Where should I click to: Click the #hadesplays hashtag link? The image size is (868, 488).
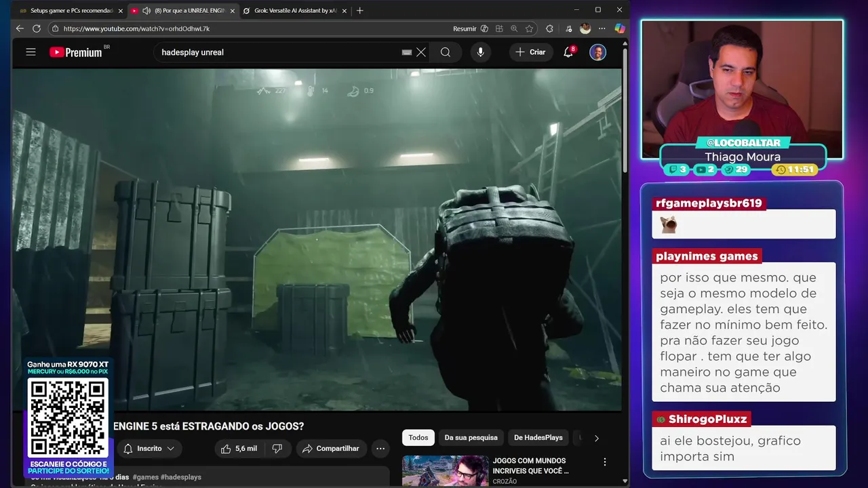[181, 477]
